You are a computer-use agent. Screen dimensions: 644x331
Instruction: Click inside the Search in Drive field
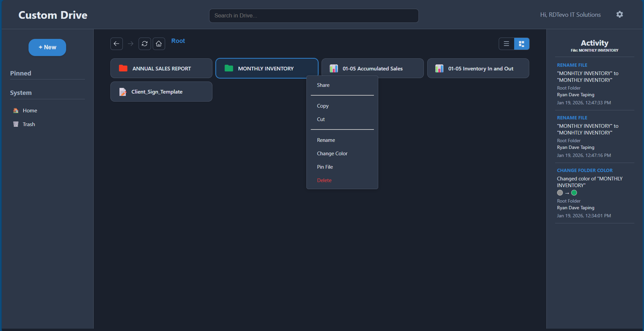click(313, 15)
